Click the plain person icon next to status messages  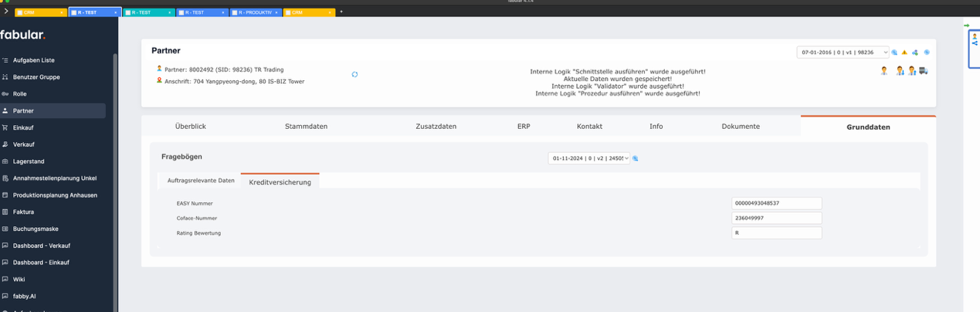click(x=884, y=70)
